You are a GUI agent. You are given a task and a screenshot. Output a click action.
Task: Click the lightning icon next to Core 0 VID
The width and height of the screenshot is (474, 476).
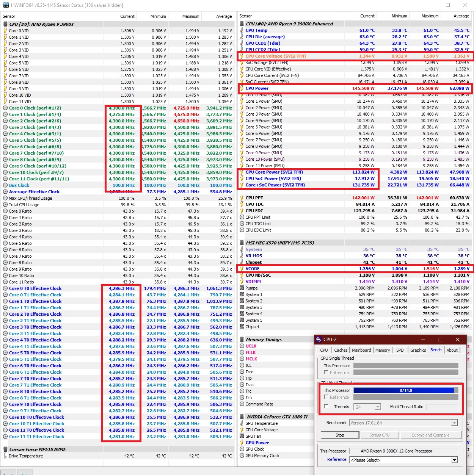pos(5,31)
